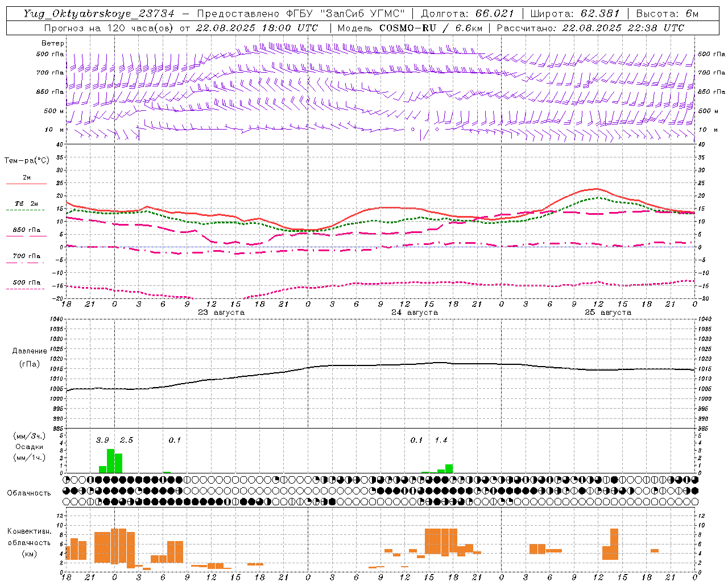Click the Модель COSMO-RU / 6.6км label

coord(409,28)
